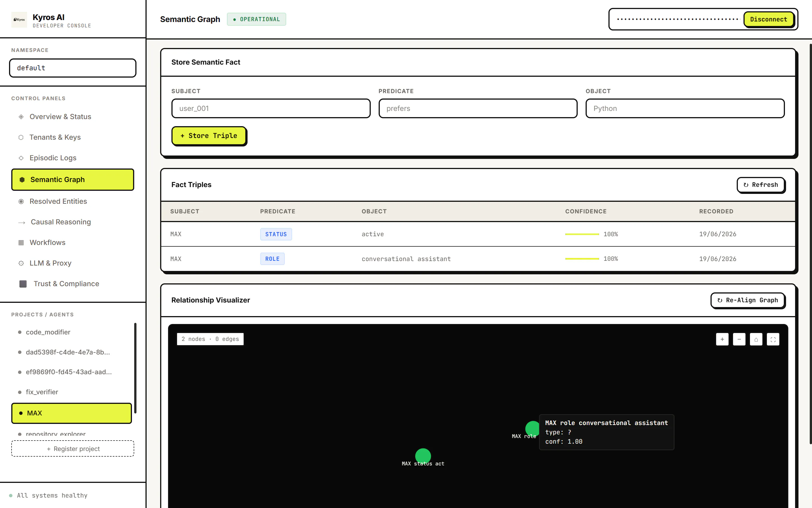The height and width of the screenshot is (508, 812).
Task: Click the confidence bar in the active row
Action: (582, 234)
